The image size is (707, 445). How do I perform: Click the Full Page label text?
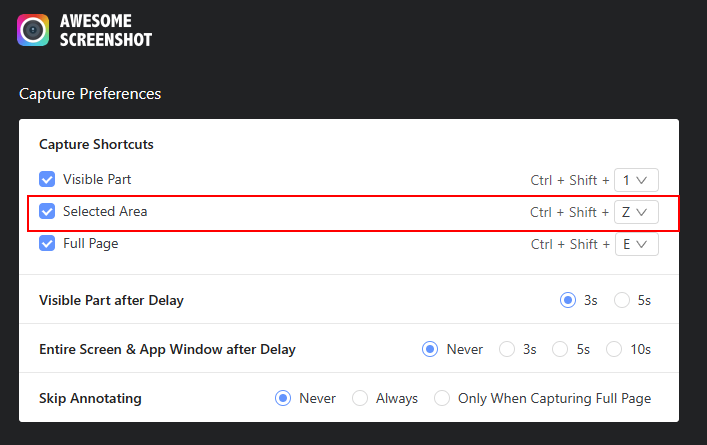pos(93,244)
